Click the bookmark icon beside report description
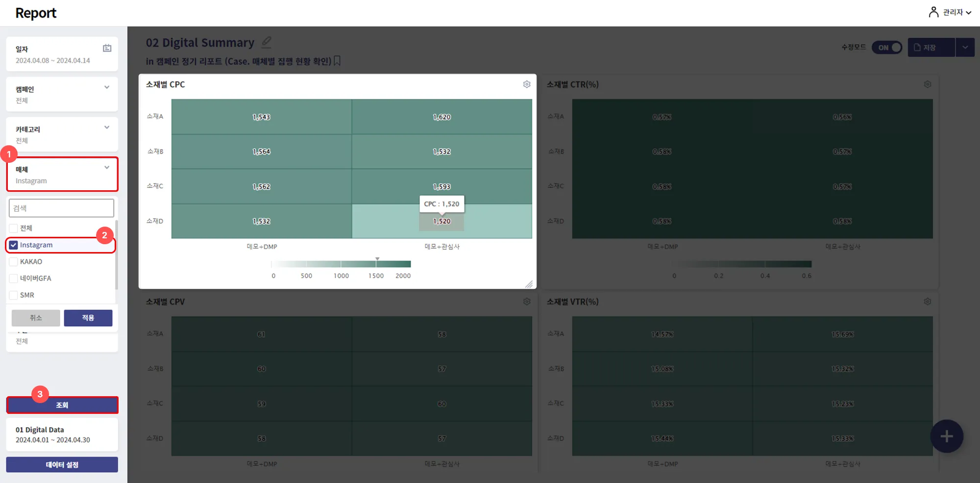Screen dimensions: 980x483 click(337, 61)
